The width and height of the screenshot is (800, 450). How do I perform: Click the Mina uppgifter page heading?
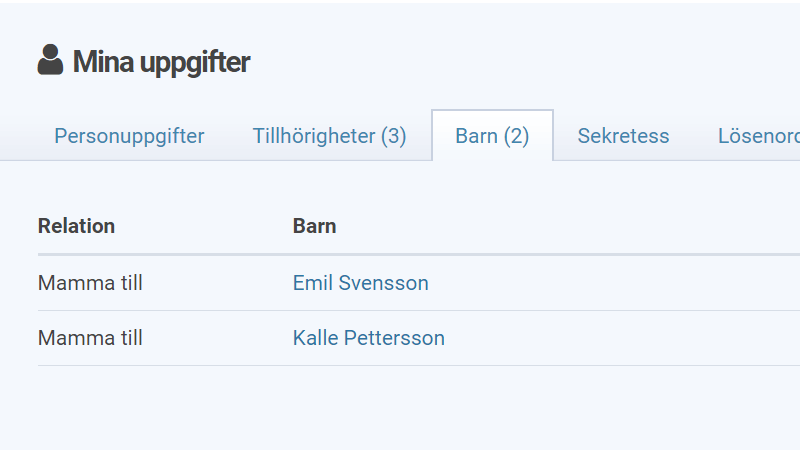(161, 62)
